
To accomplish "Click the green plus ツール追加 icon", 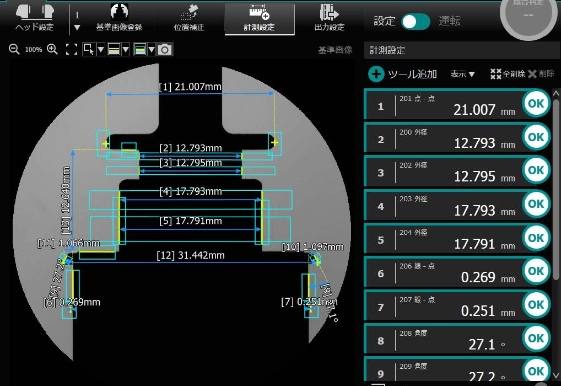I will (x=376, y=74).
